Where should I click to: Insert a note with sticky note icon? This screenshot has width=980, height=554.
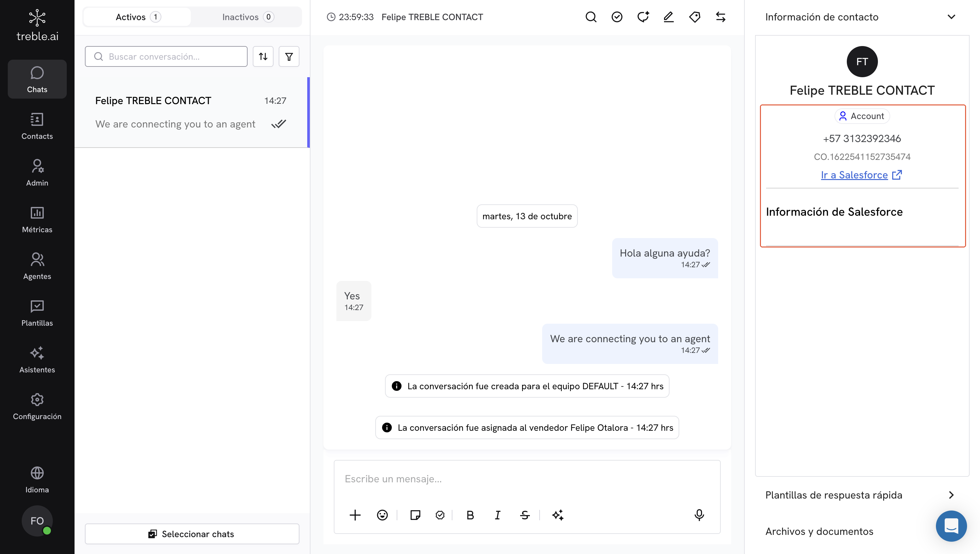[415, 515]
